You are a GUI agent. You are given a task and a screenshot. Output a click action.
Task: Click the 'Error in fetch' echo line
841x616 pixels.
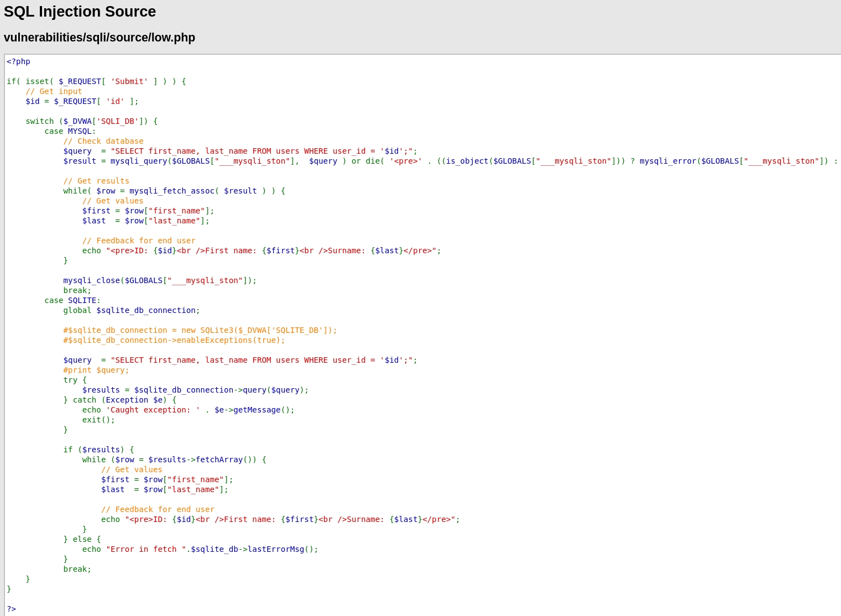200,549
